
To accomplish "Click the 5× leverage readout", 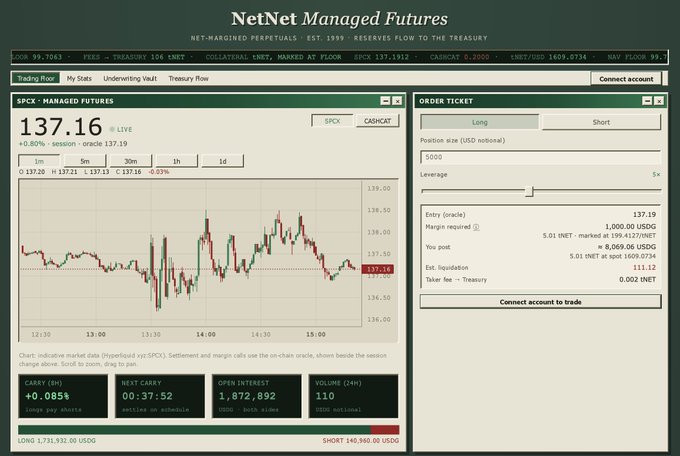I will coord(656,174).
